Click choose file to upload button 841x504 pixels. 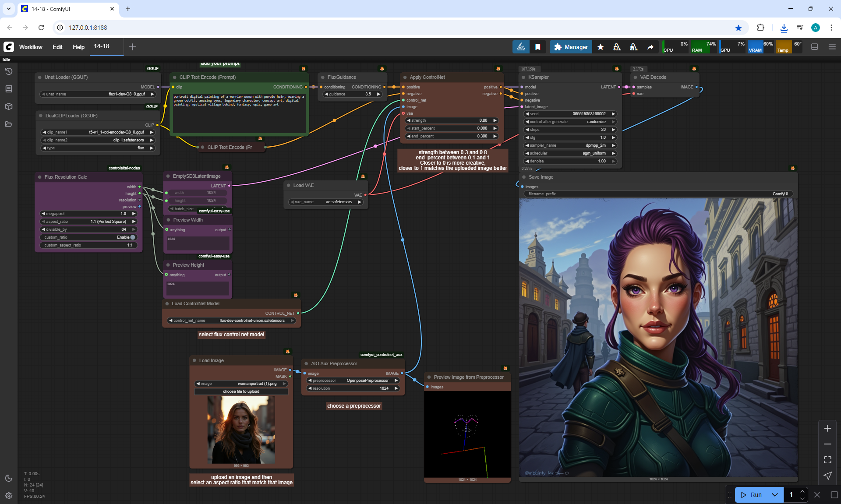coord(241,391)
